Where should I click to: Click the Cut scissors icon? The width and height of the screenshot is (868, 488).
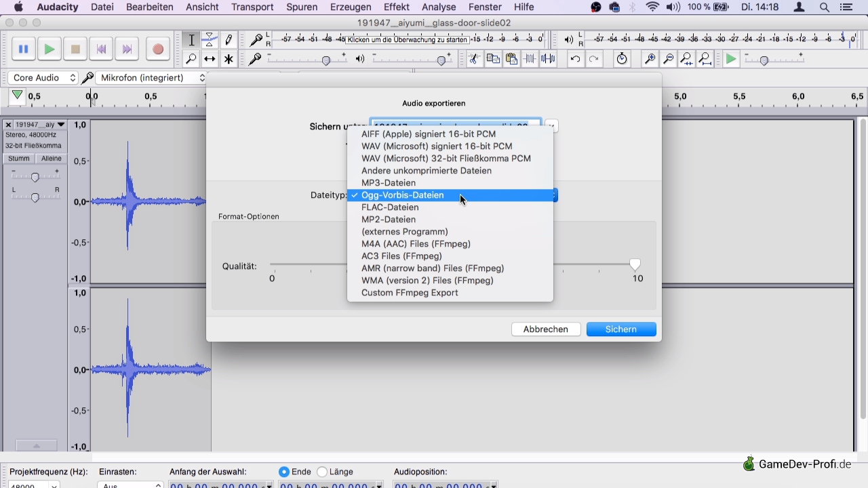click(x=475, y=59)
